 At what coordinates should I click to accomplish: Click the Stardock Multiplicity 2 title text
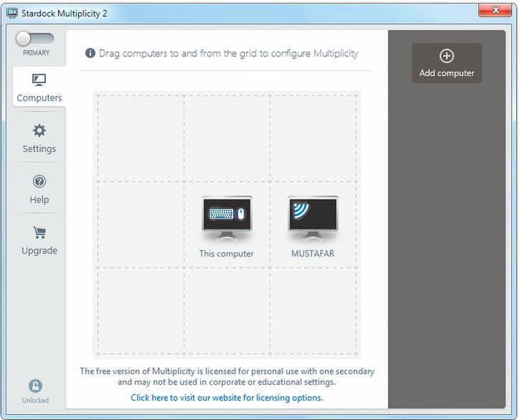(x=65, y=14)
